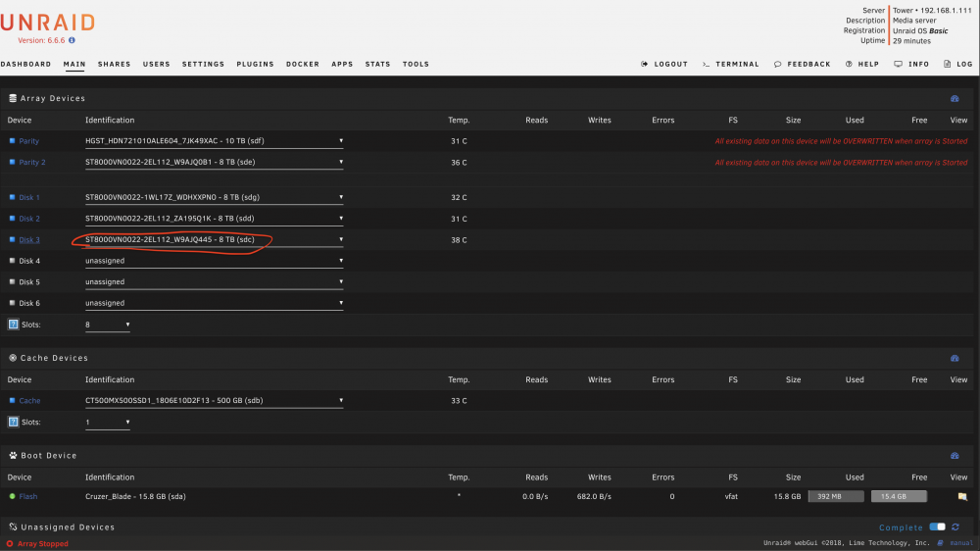Open the Feedback dialog

(x=803, y=64)
